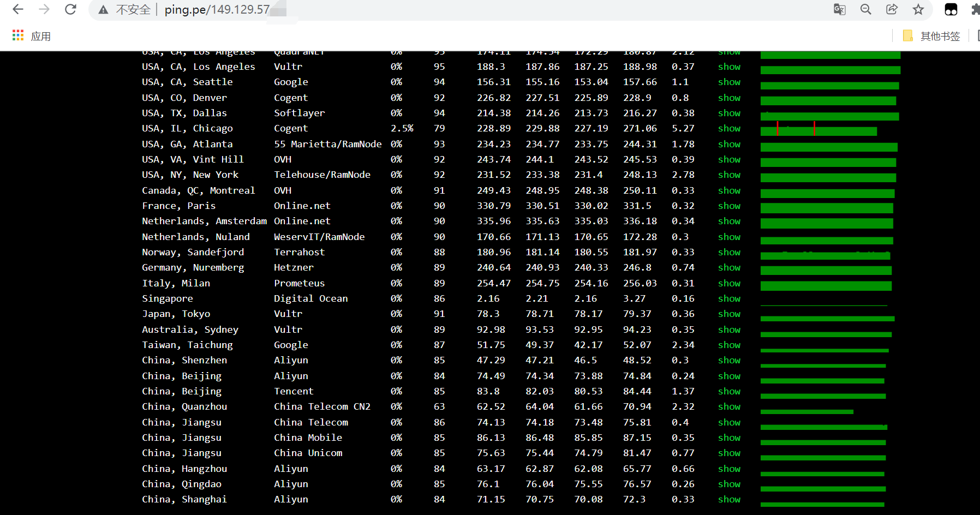
Task: Open the Tampermonkey extension icon
Action: pyautogui.click(x=951, y=9)
